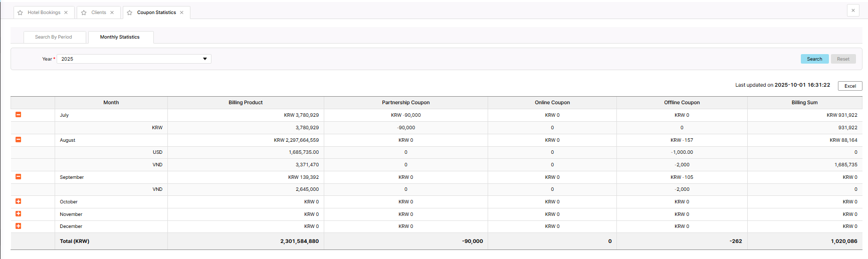Viewport: 868px width, 259px height.
Task: Switch to Search By Period tab
Action: 54,37
